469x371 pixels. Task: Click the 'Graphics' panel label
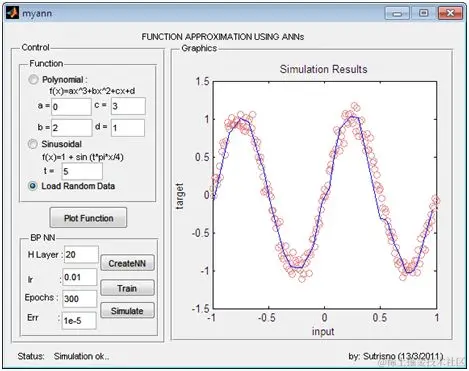(x=199, y=48)
